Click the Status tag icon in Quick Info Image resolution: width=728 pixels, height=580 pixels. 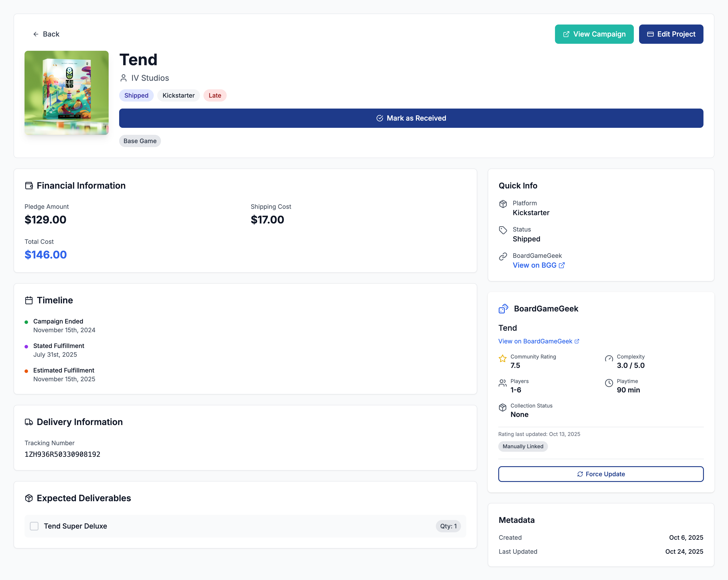[503, 230]
